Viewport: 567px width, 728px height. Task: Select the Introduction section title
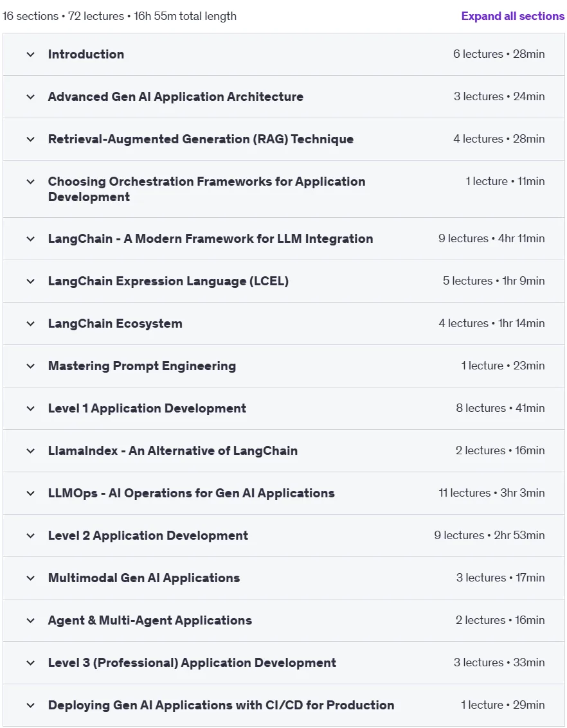[86, 55]
